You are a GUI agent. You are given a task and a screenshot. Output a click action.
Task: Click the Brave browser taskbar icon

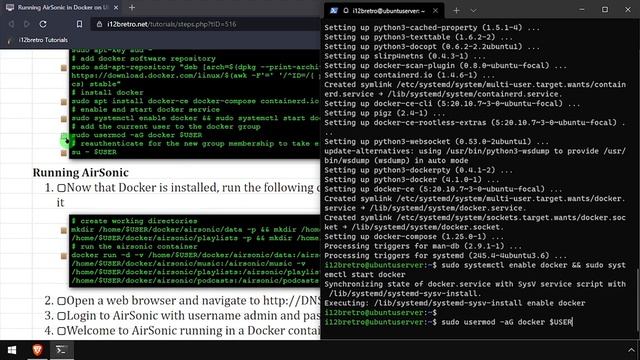[x=38, y=350]
